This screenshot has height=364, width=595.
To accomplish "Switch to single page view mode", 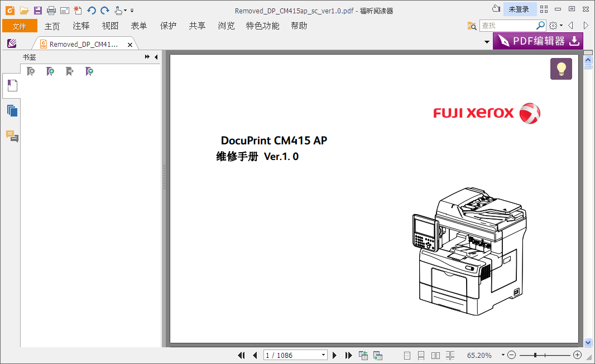I will coord(407,355).
